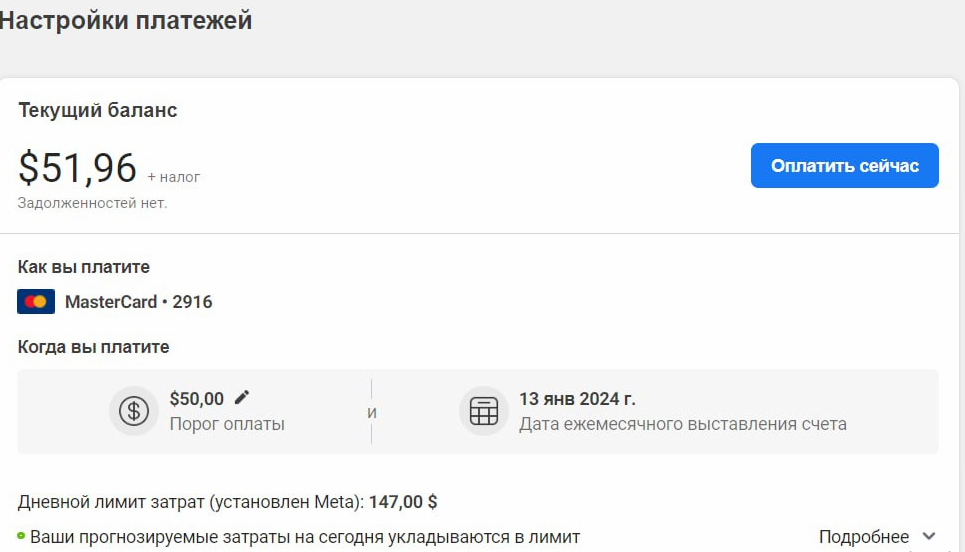Screen dimensions: 965x552
Task: Click the $51,96 current balance amount
Action: (x=78, y=167)
